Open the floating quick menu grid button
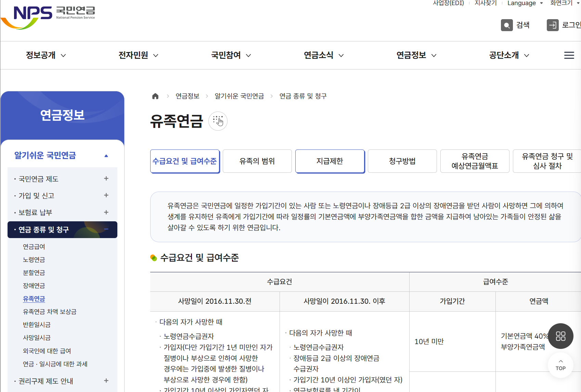This screenshot has height=392, width=581. coord(560,336)
